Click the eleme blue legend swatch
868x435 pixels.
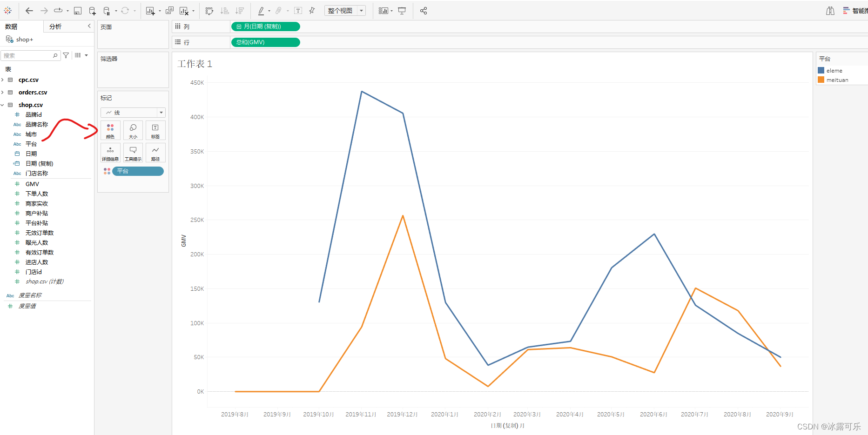(x=821, y=71)
